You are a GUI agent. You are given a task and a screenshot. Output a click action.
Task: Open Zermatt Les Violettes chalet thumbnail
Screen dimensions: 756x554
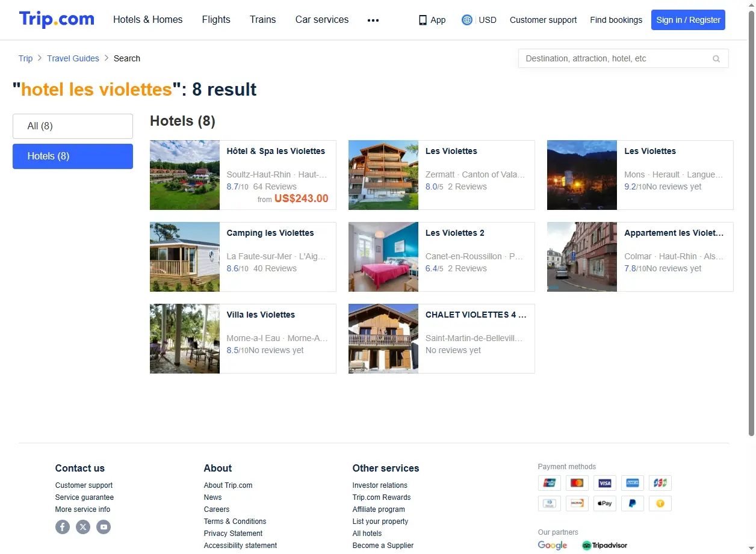pos(383,175)
